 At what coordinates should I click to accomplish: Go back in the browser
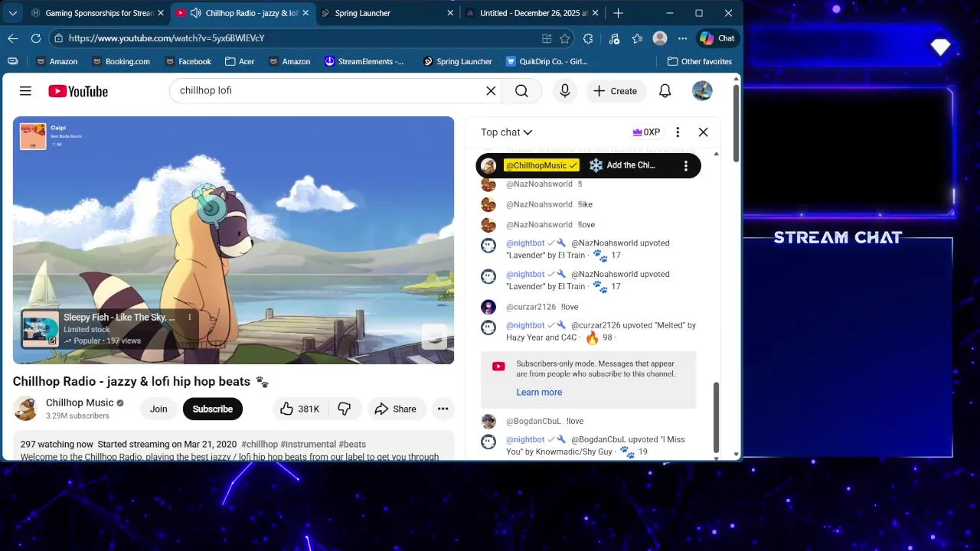pos(13,38)
